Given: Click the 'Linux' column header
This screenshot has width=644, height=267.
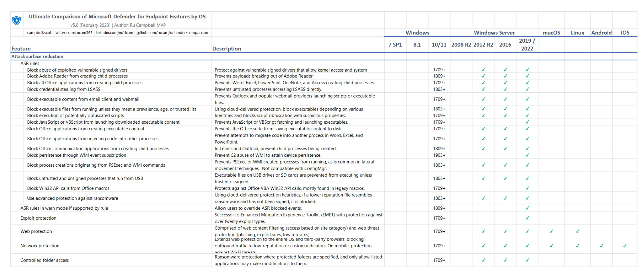Looking at the screenshot, I should (577, 33).
